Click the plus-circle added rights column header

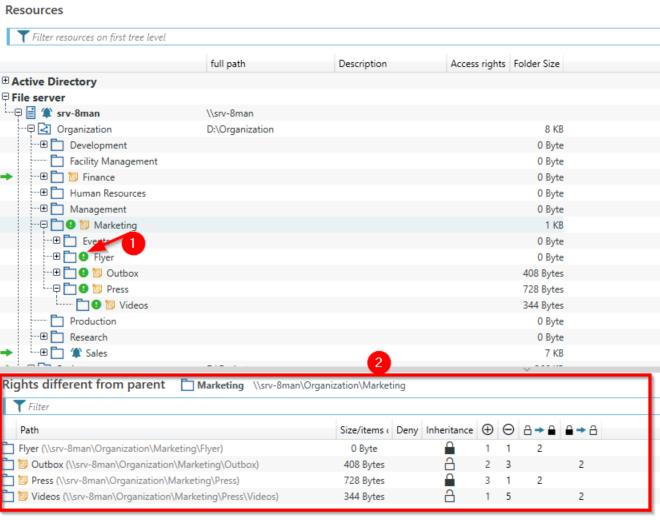tap(487, 430)
